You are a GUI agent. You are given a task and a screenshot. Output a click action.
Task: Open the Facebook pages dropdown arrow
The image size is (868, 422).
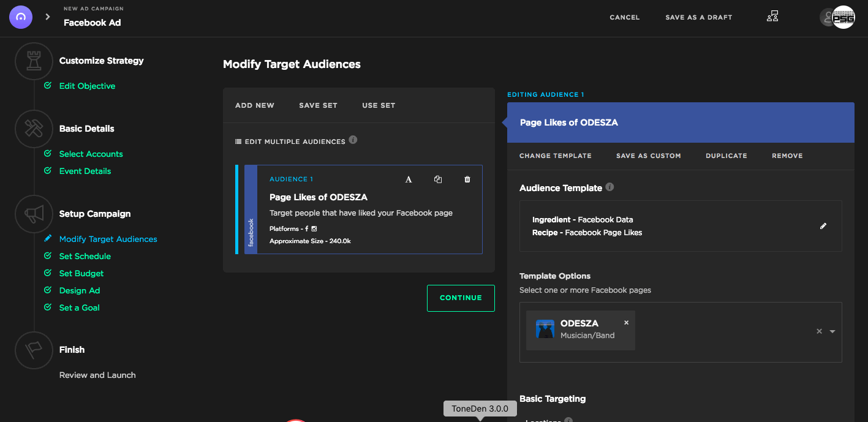pos(832,331)
